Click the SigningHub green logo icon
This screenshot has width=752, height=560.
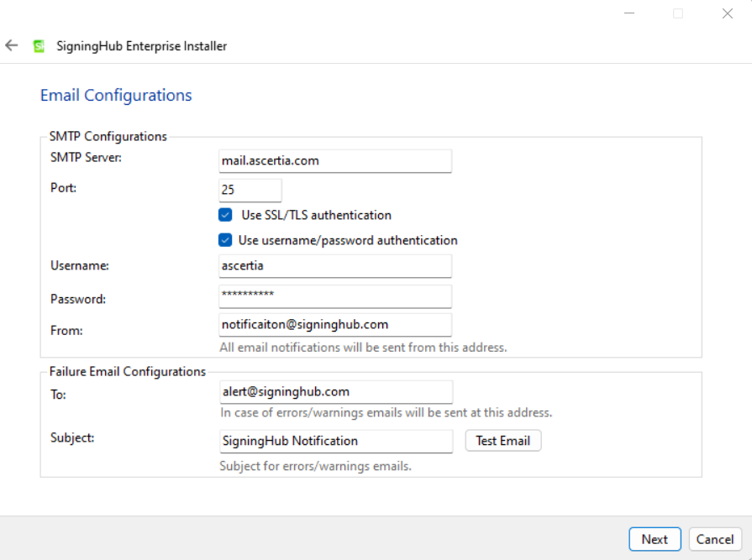pyautogui.click(x=39, y=46)
